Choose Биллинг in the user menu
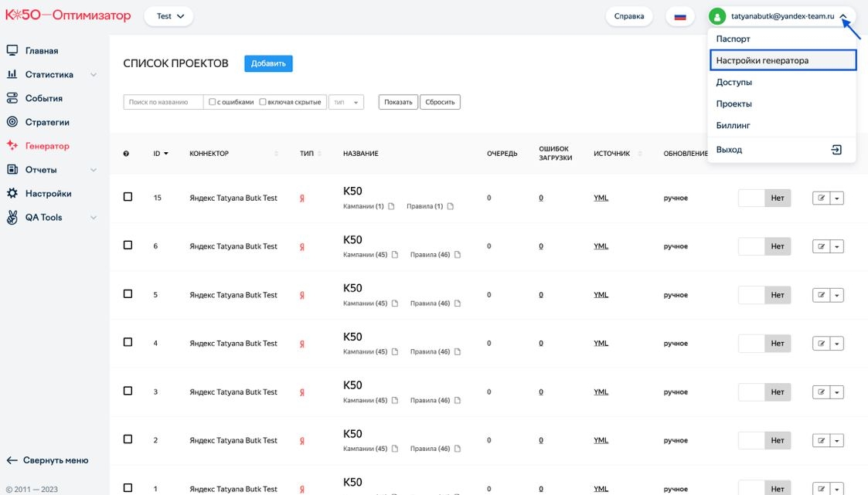 click(x=733, y=125)
